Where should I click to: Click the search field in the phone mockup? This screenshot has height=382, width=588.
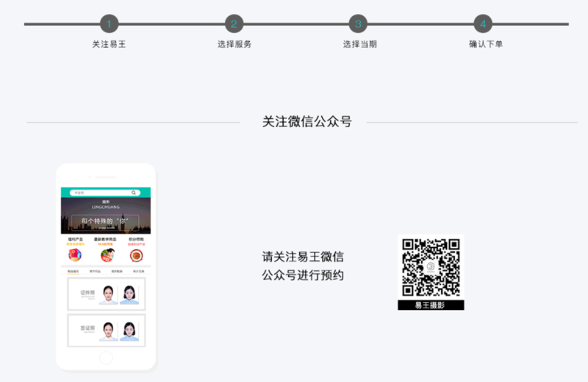(x=99, y=192)
